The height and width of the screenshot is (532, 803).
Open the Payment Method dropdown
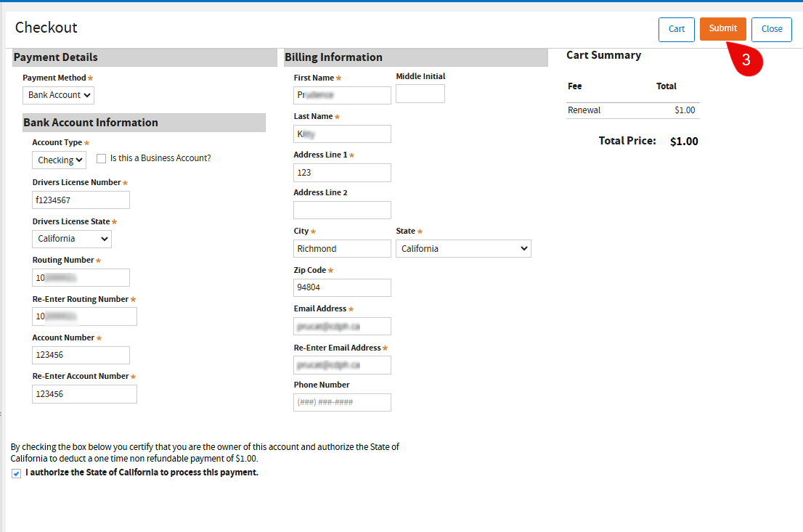click(58, 95)
